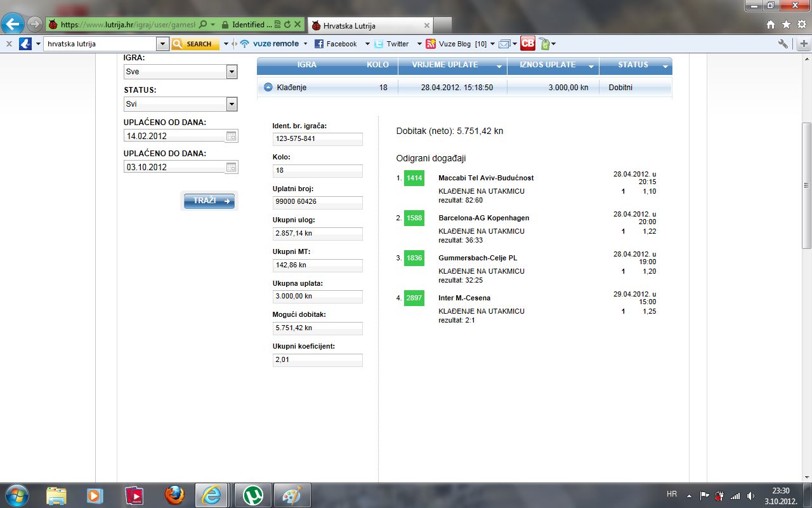Expand the toolbar search box dropdown

point(162,44)
